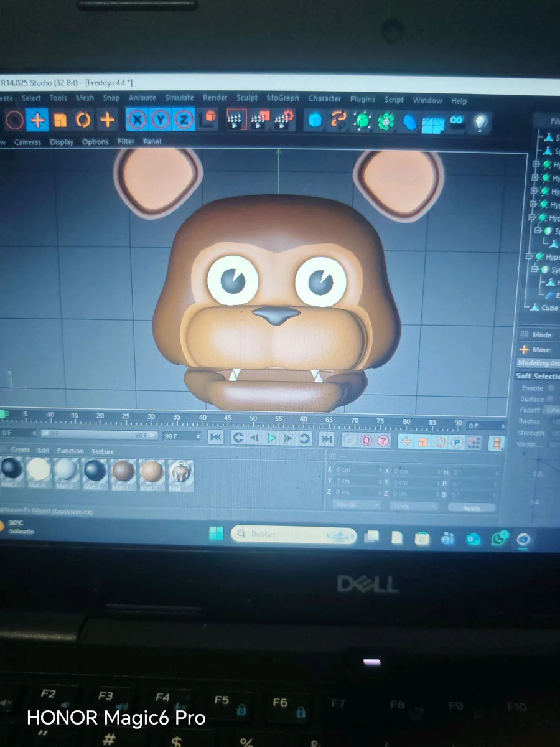The width and height of the screenshot is (560, 747).
Task: Open the Animate menu
Action: (x=142, y=98)
